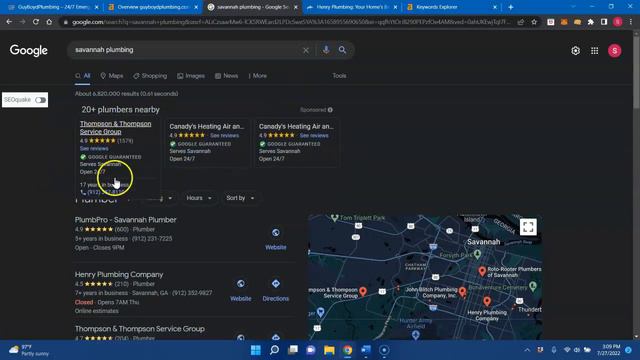Switch to the Henry Plumbing browser tab
The width and height of the screenshot is (640, 360).
(352, 7)
